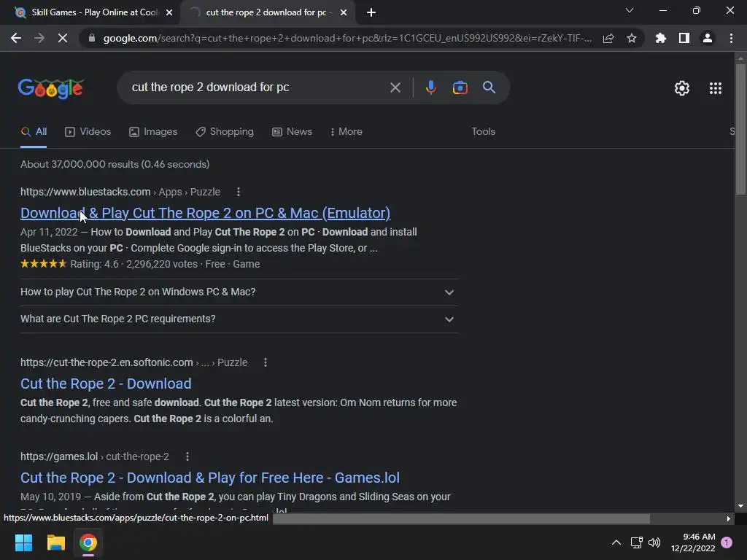Switch to the Skill Games tab
The image size is (747, 560).
point(89,12)
